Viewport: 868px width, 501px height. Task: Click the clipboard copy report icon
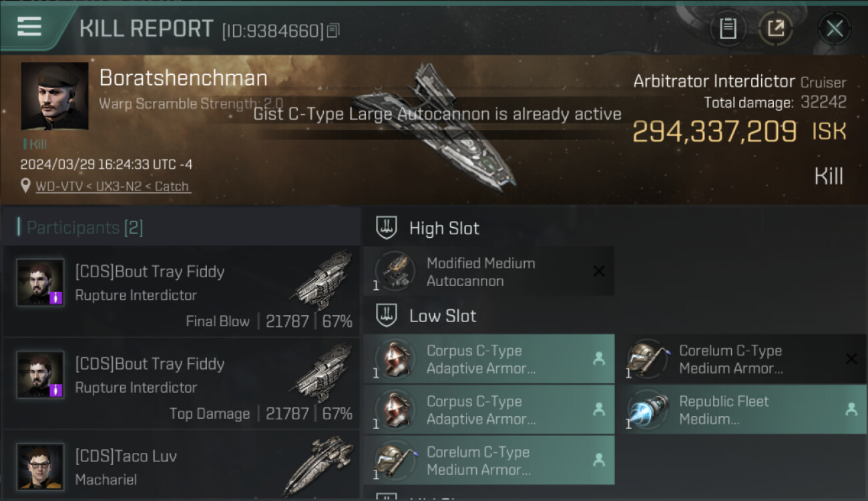(728, 28)
